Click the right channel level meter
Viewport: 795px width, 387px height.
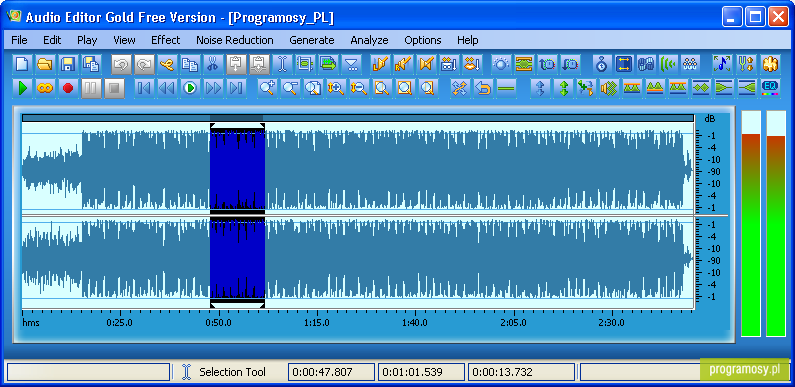pyautogui.click(x=776, y=223)
